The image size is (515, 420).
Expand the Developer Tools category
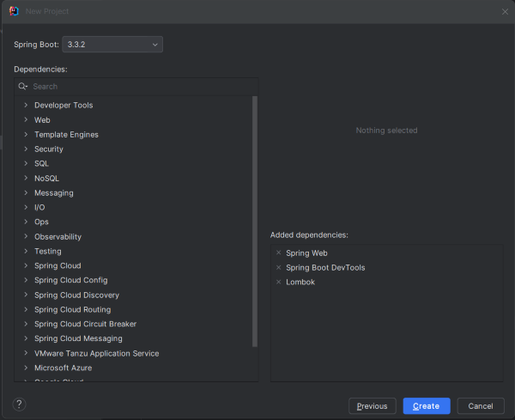(x=26, y=105)
